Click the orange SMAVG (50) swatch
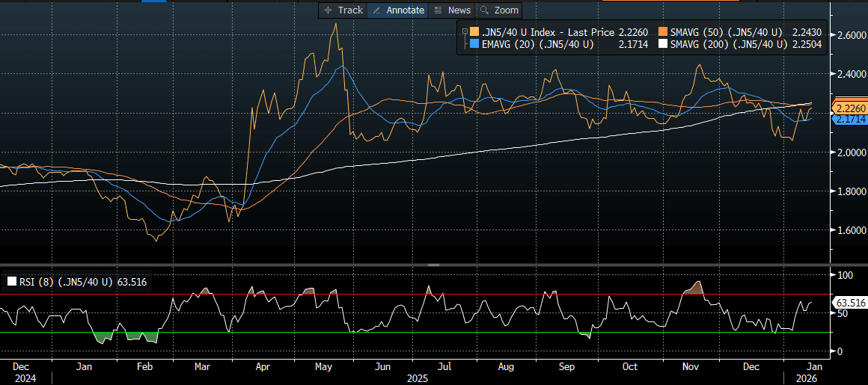This screenshot has height=385, width=868. coord(663,32)
